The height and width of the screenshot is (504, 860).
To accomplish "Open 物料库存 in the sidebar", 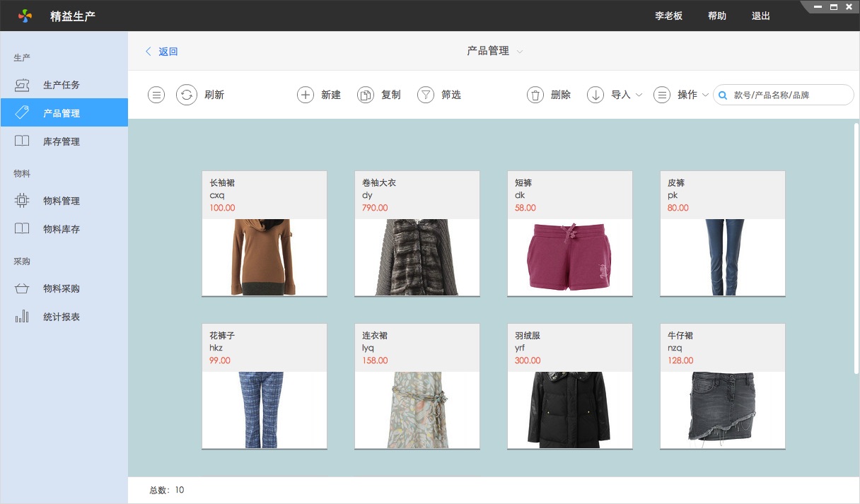I will click(x=62, y=229).
